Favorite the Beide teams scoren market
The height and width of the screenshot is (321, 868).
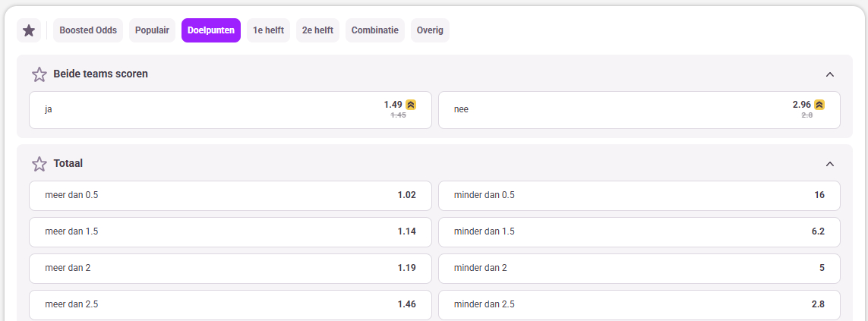[x=39, y=74]
